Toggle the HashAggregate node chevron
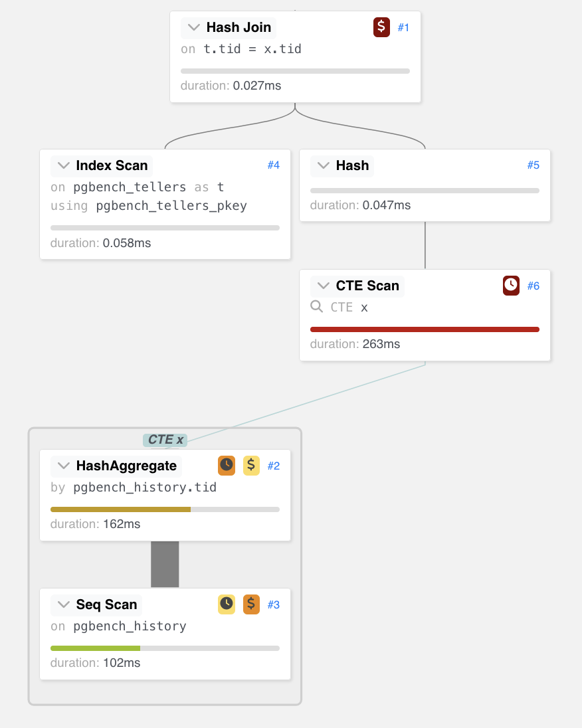 [x=64, y=465]
